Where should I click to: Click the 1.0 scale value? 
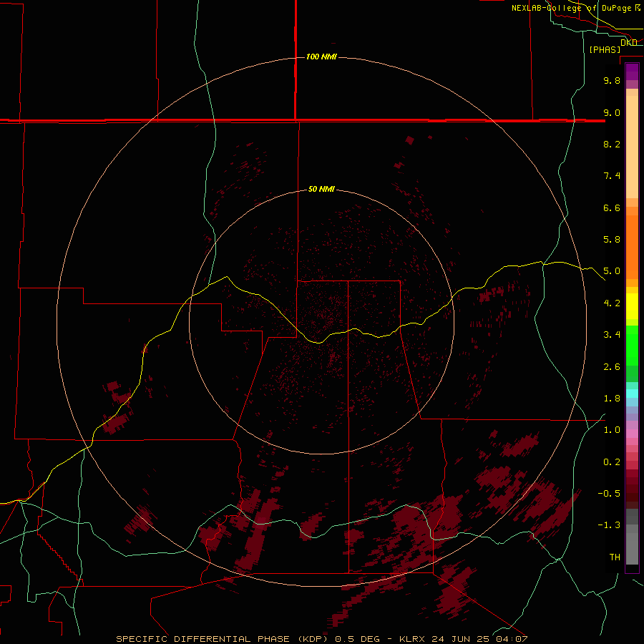pos(612,430)
